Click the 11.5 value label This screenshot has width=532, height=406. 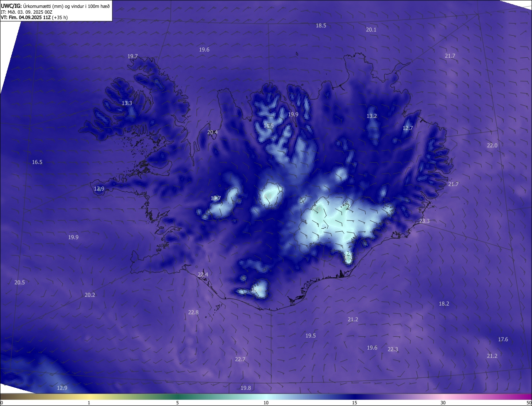pyautogui.click(x=268, y=126)
